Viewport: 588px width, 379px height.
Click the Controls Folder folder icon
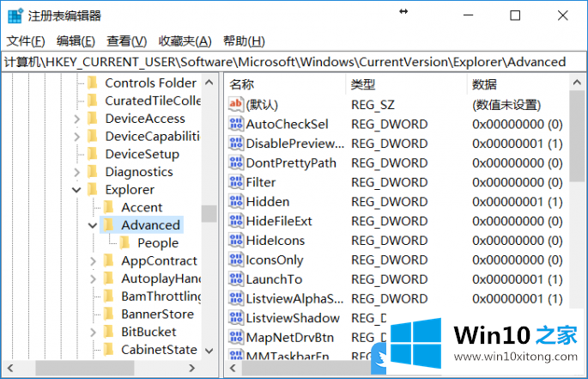92,83
